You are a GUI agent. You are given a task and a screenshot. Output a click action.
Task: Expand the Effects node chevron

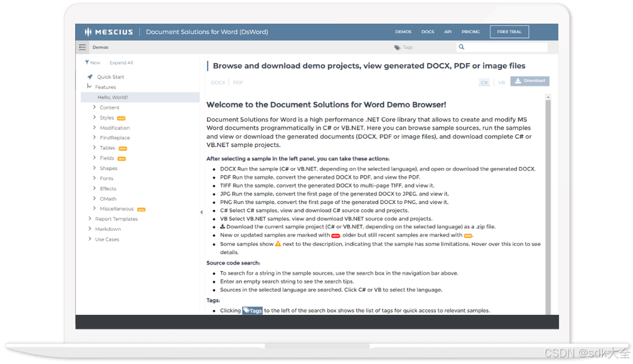[95, 188]
